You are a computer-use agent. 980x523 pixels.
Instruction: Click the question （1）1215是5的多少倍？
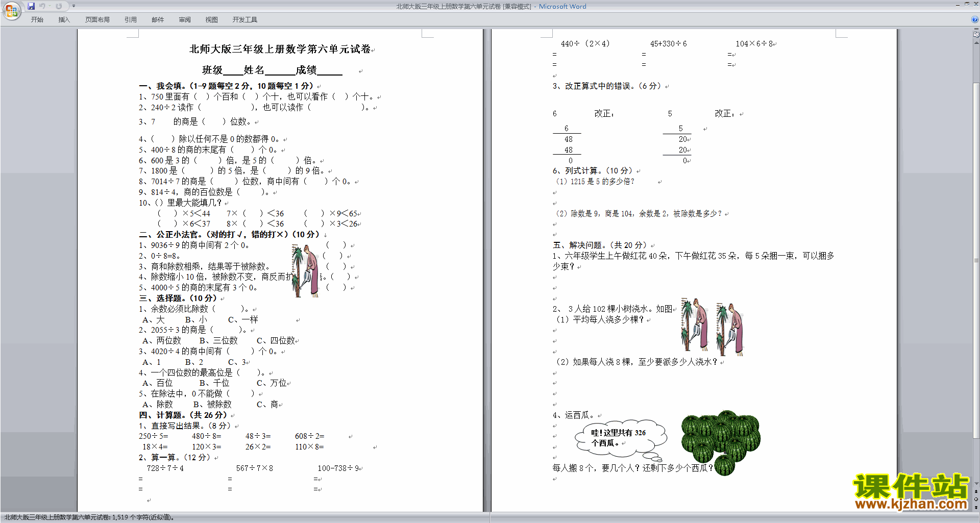[x=595, y=181]
